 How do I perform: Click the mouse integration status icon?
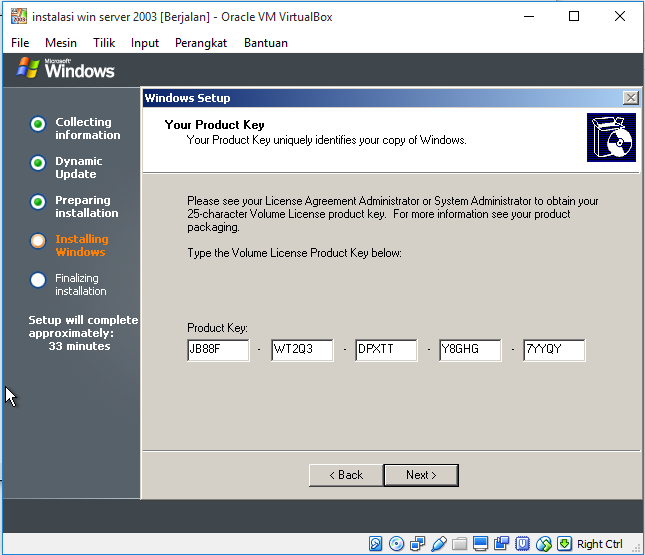[543, 543]
